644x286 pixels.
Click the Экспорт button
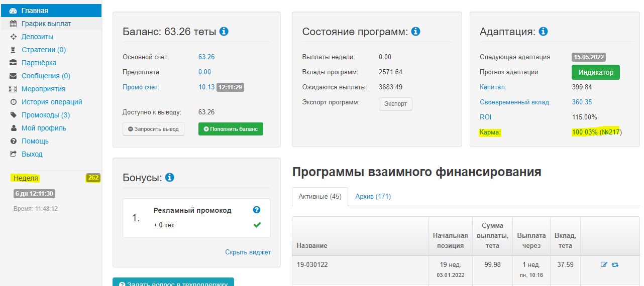coord(395,103)
